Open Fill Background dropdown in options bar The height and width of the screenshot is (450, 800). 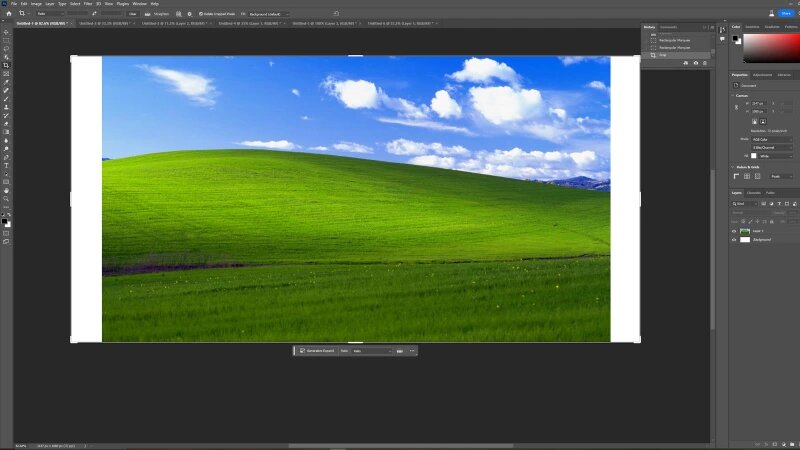pyautogui.click(x=269, y=14)
